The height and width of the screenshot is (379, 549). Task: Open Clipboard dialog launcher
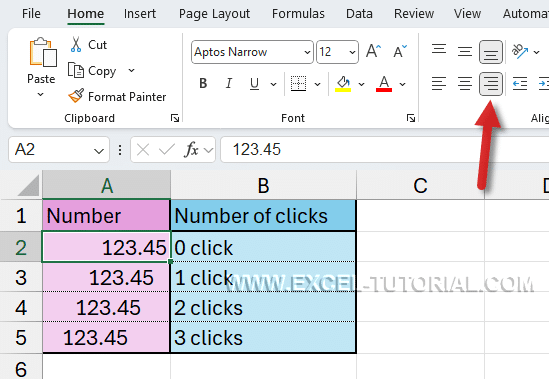pos(174,118)
